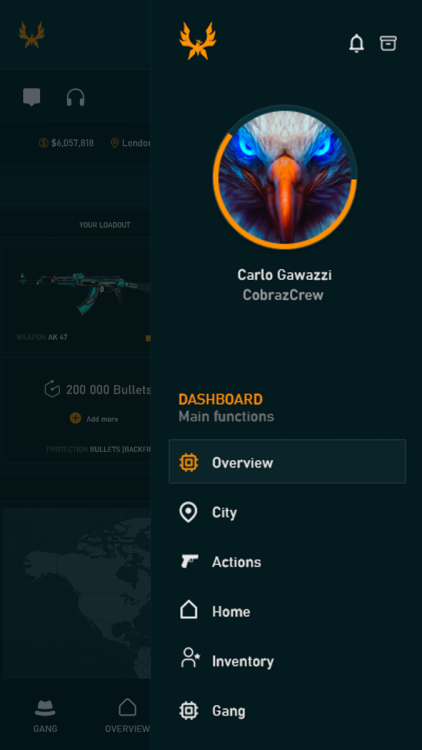Switch to the GANG bottom tab
The width and height of the screenshot is (422, 750).
pos(45,716)
